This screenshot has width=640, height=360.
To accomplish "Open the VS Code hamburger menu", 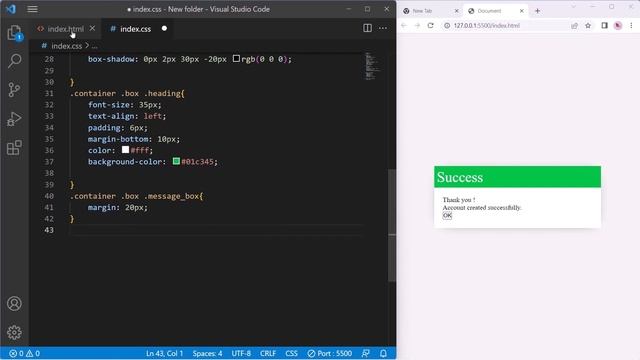I will point(33,9).
